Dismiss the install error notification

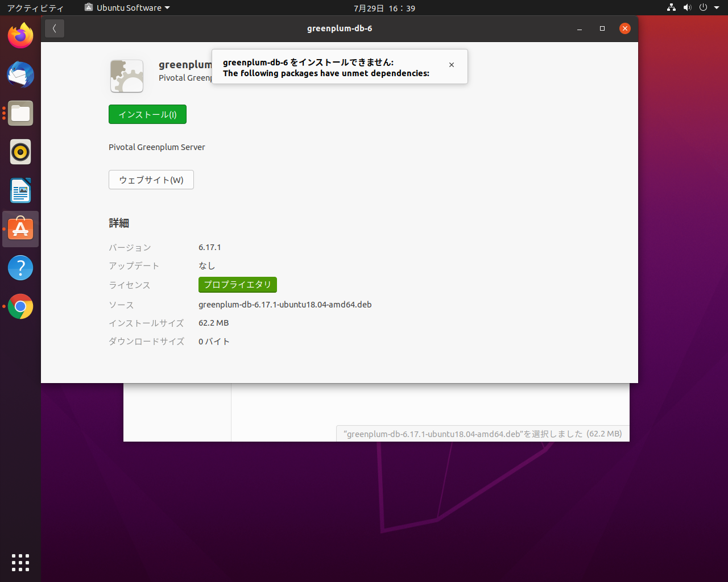(452, 65)
